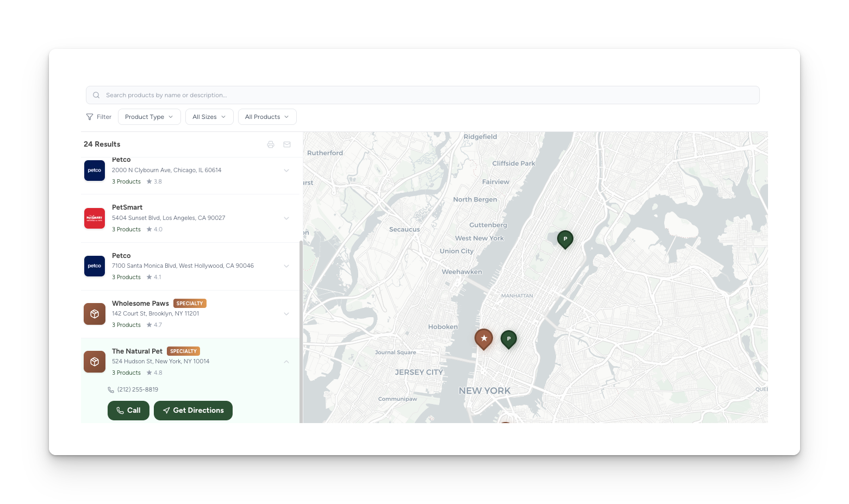The width and height of the screenshot is (849, 504).
Task: Call The Natural Pet store
Action: tap(128, 411)
